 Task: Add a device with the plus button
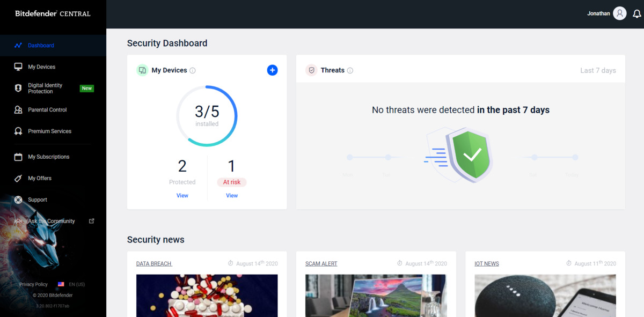click(272, 70)
